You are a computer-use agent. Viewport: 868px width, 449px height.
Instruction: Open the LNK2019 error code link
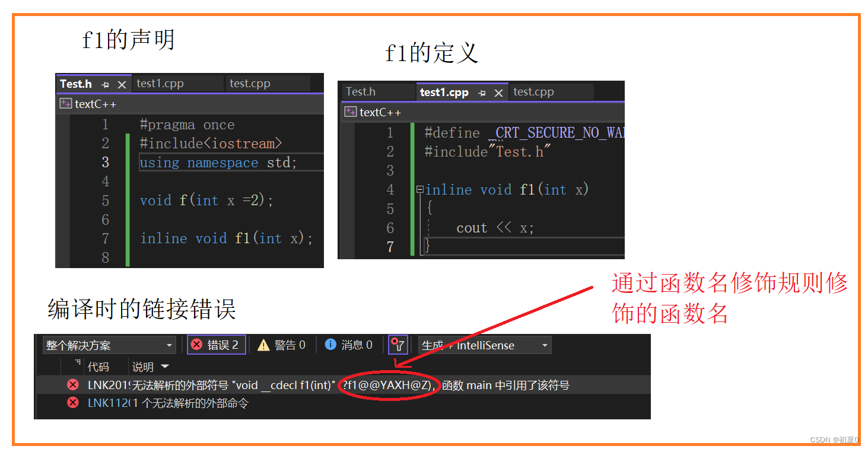pyautogui.click(x=109, y=385)
